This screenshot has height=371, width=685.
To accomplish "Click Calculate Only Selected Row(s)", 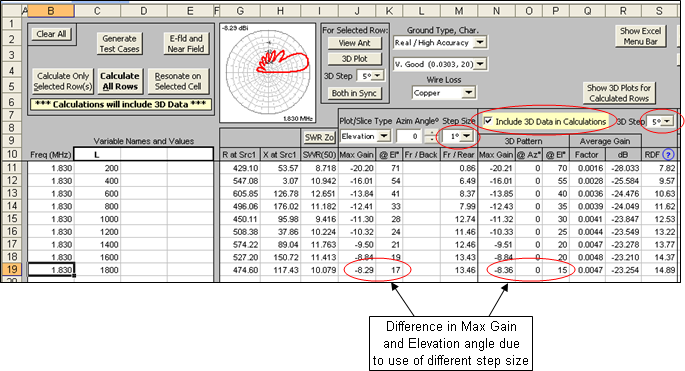I will 63,81.
